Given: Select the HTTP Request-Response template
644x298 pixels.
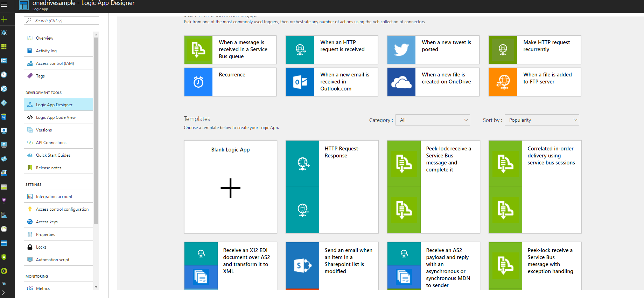Looking at the screenshot, I should pyautogui.click(x=332, y=187).
